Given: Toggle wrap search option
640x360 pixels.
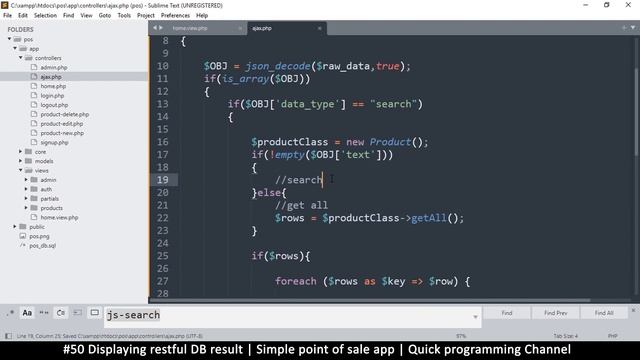Looking at the screenshot, I should coord(60,313).
